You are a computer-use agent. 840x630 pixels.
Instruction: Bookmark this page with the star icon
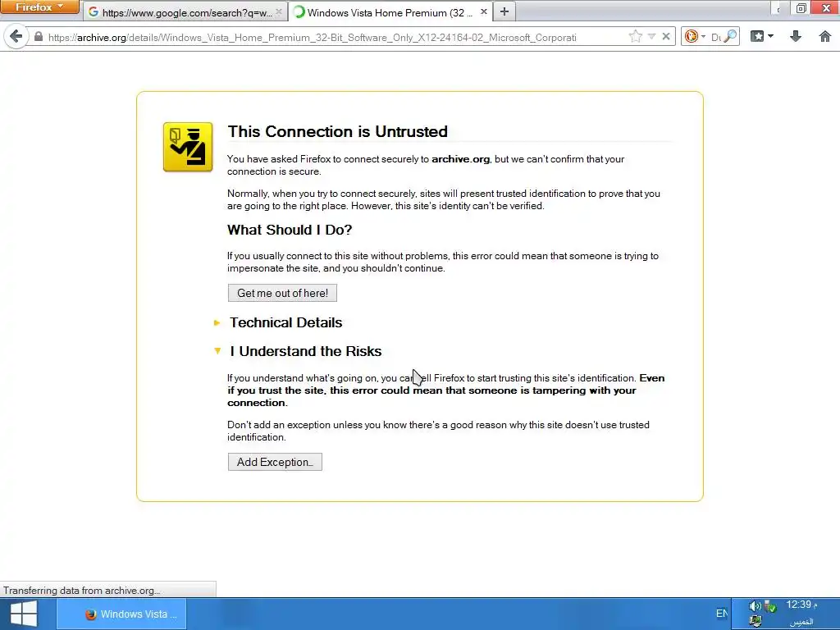tap(636, 36)
